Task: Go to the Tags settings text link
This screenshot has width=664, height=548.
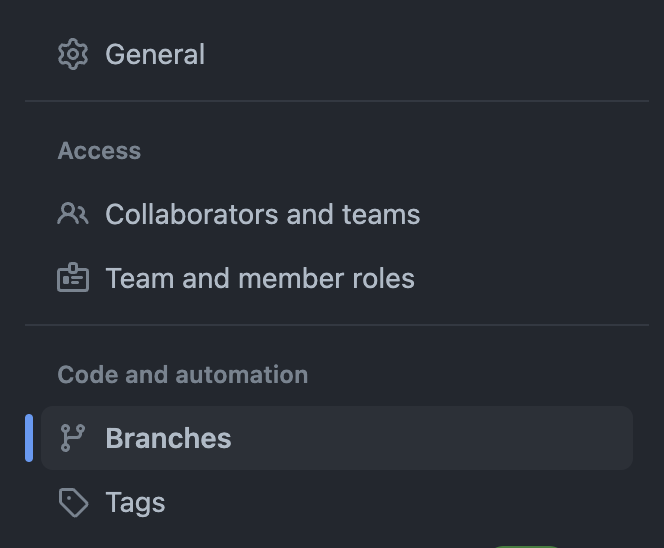Action: tap(135, 503)
